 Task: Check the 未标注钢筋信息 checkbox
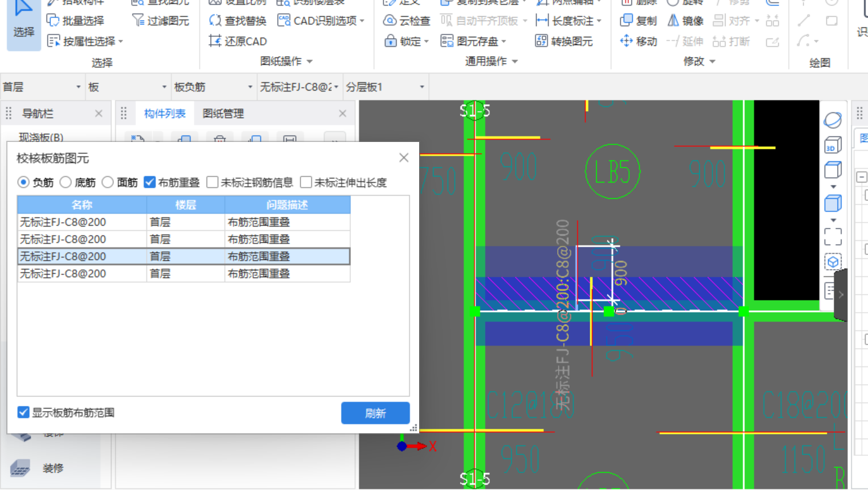[212, 182]
